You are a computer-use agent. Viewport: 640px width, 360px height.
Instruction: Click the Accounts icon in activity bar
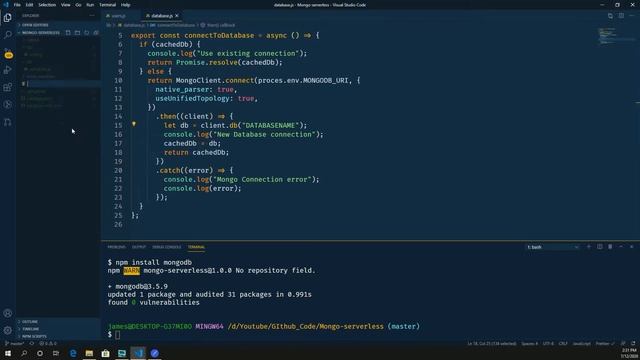[x=8, y=313]
